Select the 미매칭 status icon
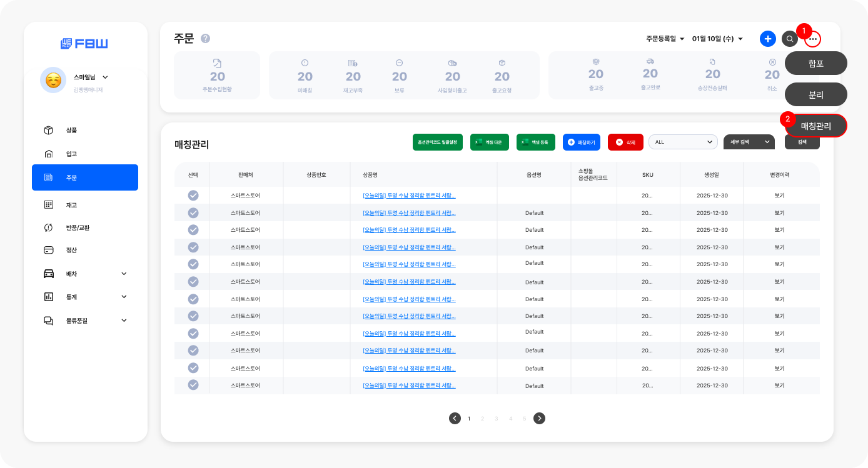 pos(305,62)
